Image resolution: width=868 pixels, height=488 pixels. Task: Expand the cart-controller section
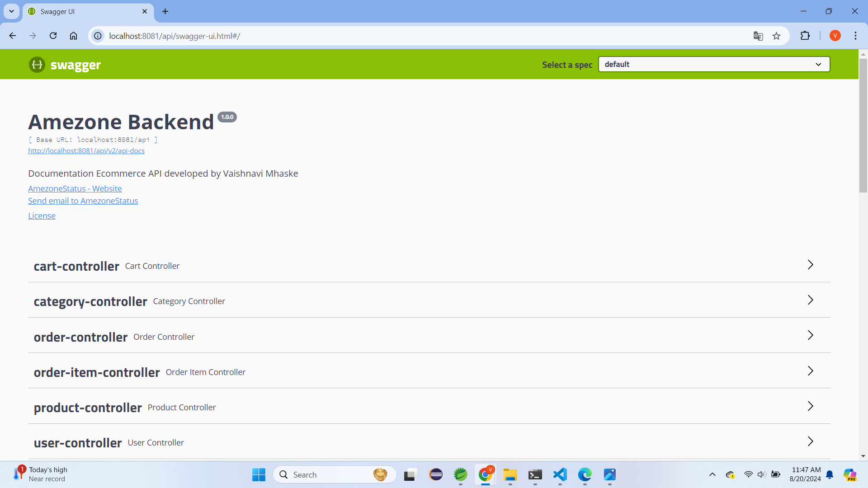(x=76, y=266)
